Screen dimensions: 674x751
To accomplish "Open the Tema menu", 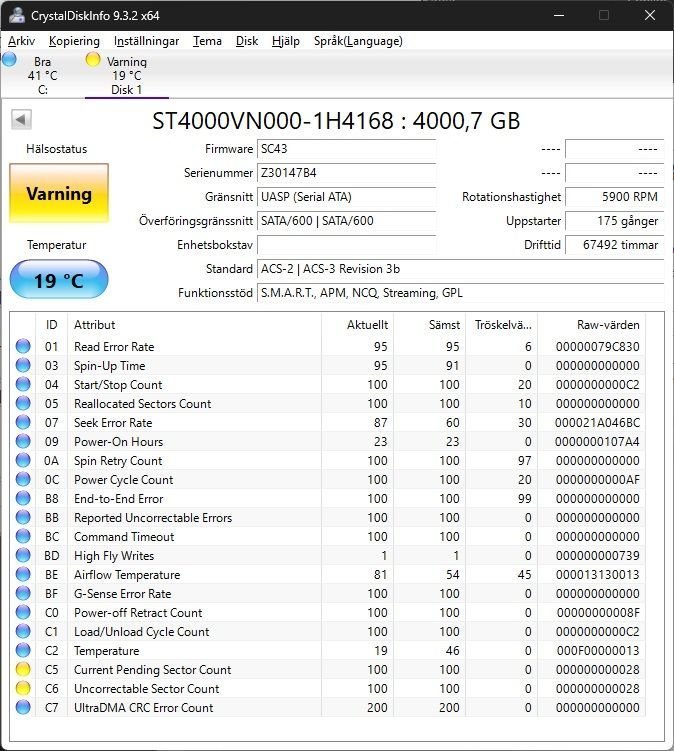I will 207,41.
